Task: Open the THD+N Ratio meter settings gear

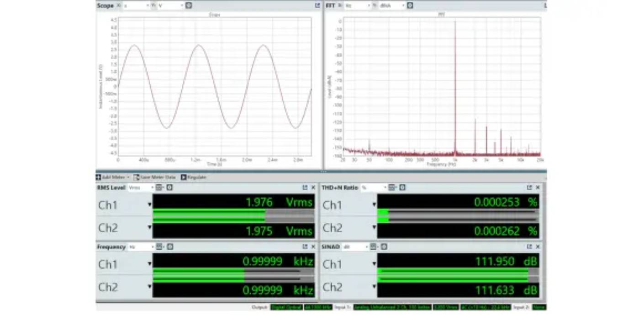Action: (402, 188)
